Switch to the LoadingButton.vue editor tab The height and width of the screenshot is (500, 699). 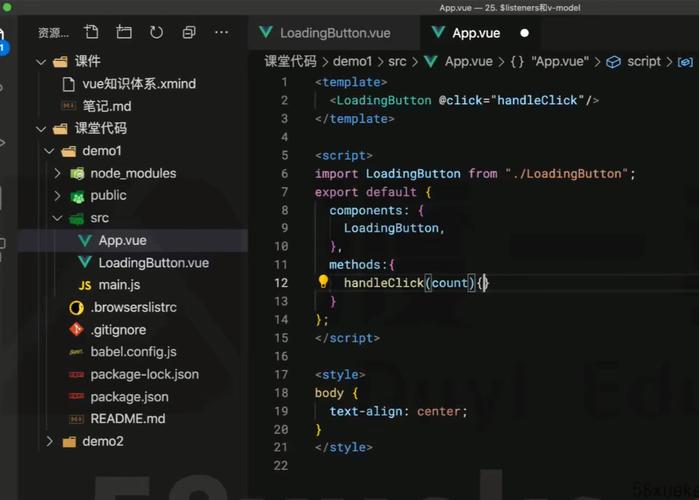tap(334, 33)
